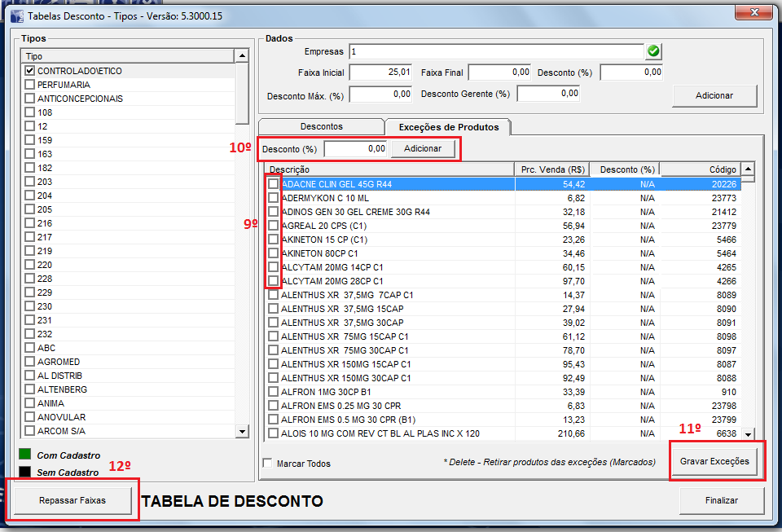This screenshot has height=532, width=782.
Task: Click the Repassar Faixas button
Action: point(72,500)
